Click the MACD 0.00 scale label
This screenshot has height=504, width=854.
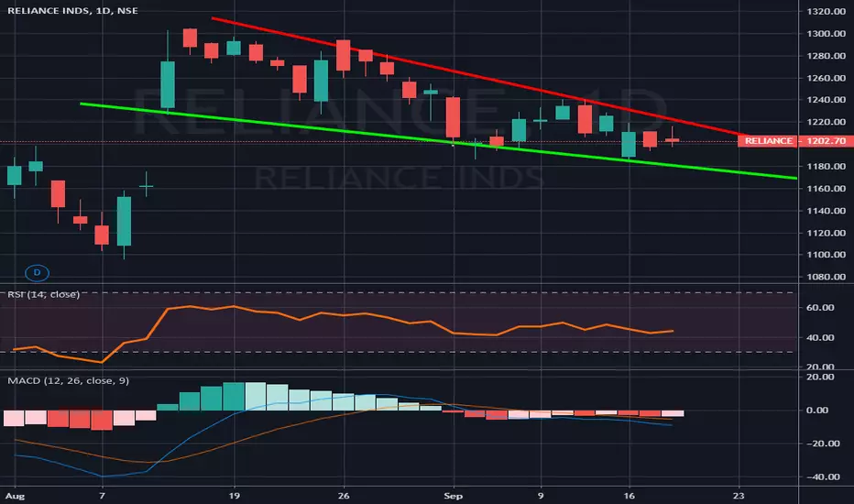(x=817, y=411)
